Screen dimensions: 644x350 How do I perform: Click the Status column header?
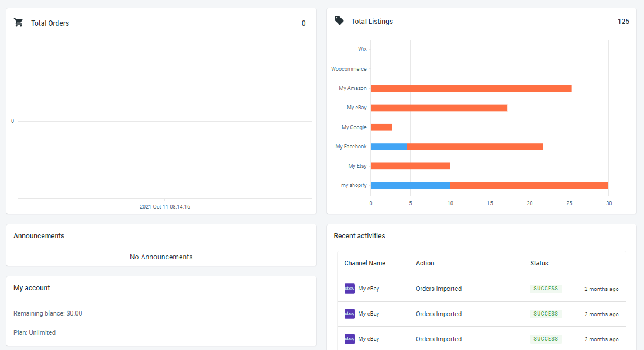click(x=539, y=263)
